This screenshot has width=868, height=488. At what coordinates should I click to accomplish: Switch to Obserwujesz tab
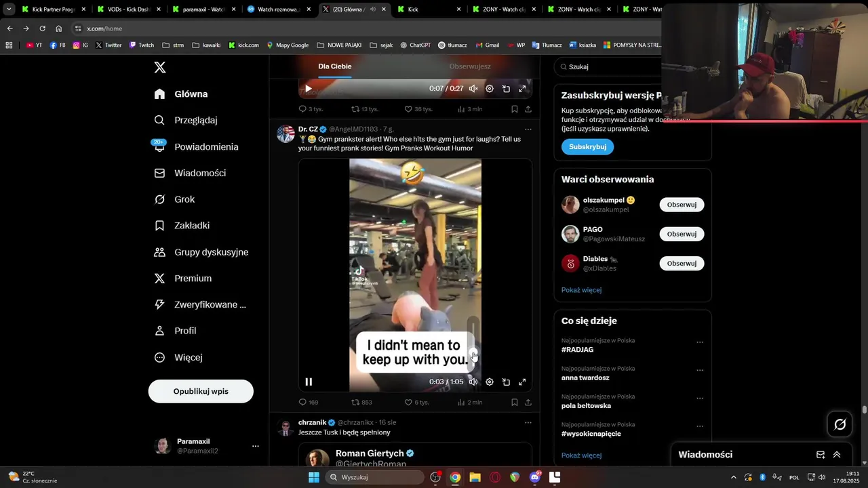pyautogui.click(x=470, y=66)
